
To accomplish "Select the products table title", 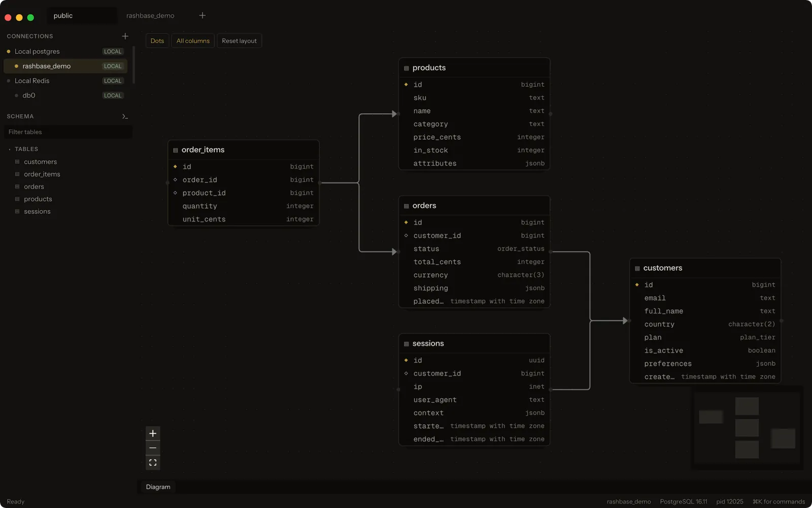I will pyautogui.click(x=429, y=68).
